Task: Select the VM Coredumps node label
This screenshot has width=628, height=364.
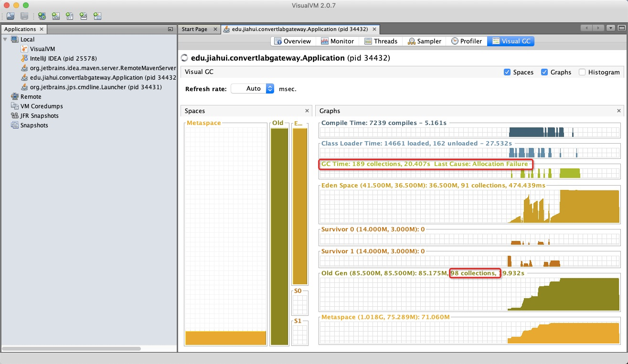Action: tap(42, 106)
